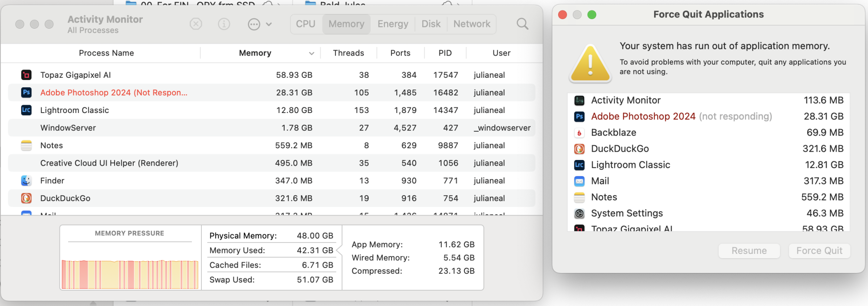The height and width of the screenshot is (306, 868).
Task: Select the Mail app in Force Quit list
Action: point(600,181)
